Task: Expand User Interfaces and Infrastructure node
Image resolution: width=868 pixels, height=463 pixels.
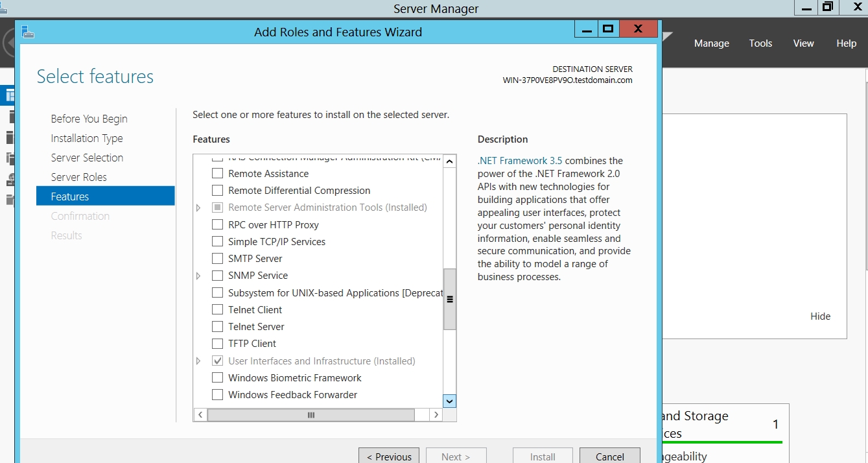Action: (x=198, y=361)
